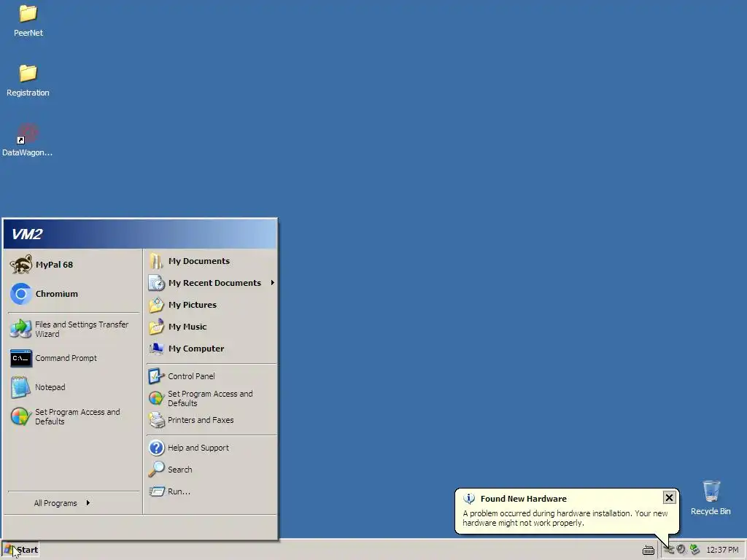Screen dimensions: 747x560
Task: Click the volume speaker tray icon
Action: click(x=681, y=550)
